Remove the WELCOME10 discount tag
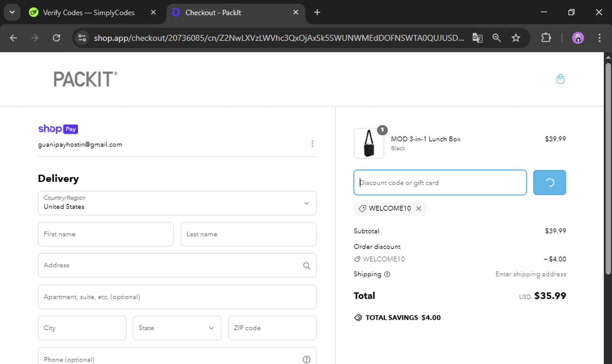Image resolution: width=612 pixels, height=364 pixels. point(419,208)
